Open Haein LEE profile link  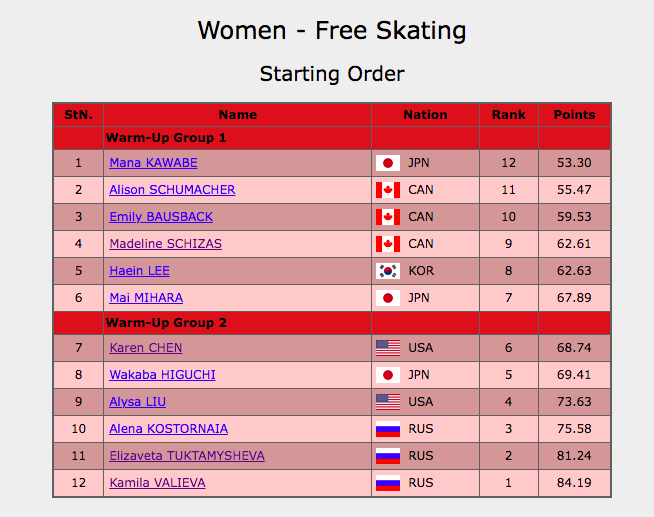pos(139,271)
